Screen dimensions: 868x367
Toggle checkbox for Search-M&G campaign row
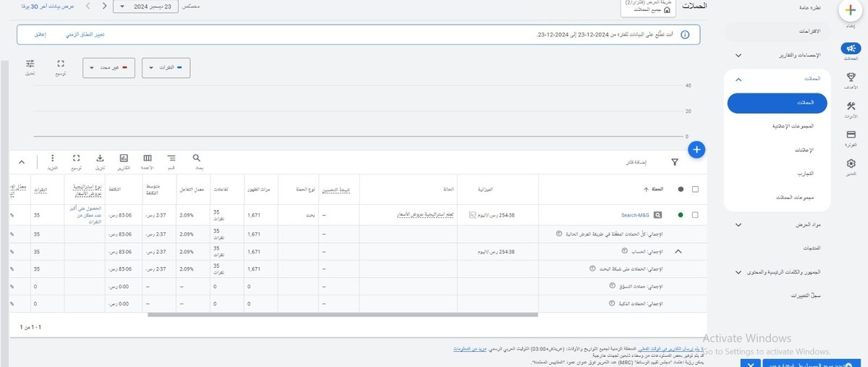(696, 215)
